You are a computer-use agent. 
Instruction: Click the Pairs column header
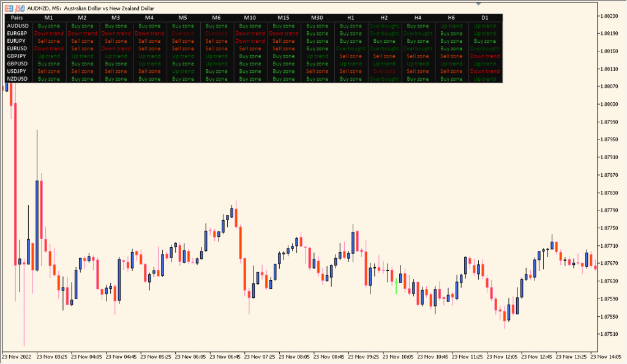(x=17, y=18)
